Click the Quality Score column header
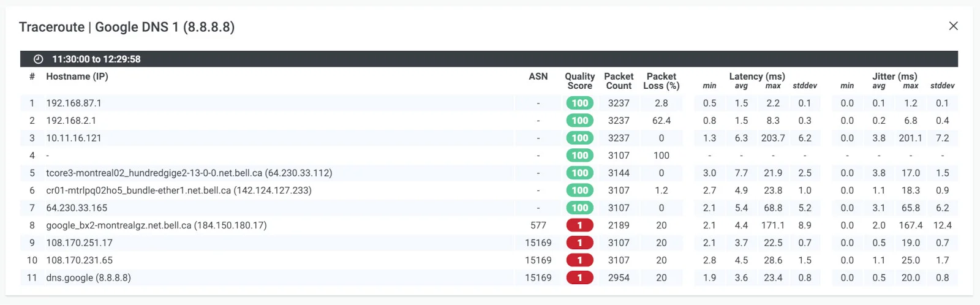The height and width of the screenshot is (305, 980). pyautogui.click(x=579, y=81)
